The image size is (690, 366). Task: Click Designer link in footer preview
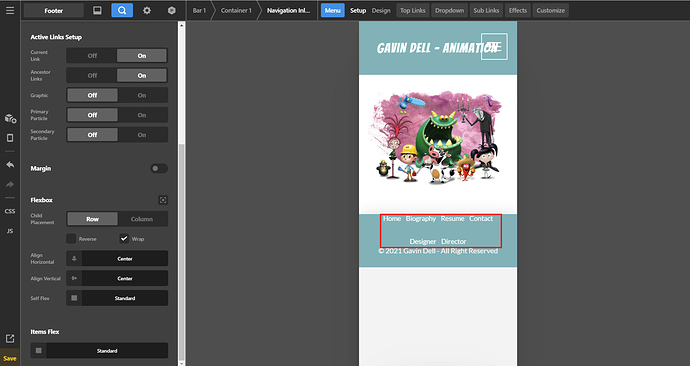tap(423, 242)
